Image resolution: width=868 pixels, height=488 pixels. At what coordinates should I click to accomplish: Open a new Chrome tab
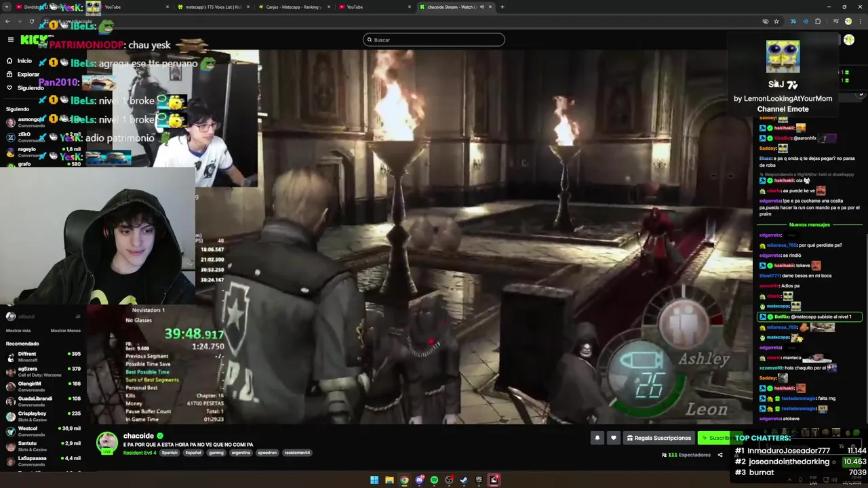coord(502,7)
